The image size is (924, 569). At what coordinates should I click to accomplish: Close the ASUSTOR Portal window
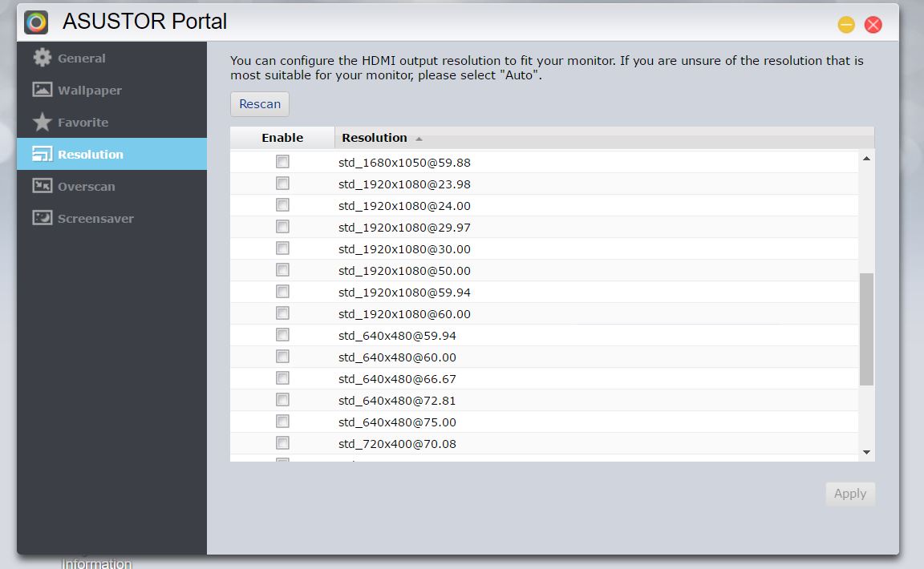(873, 25)
